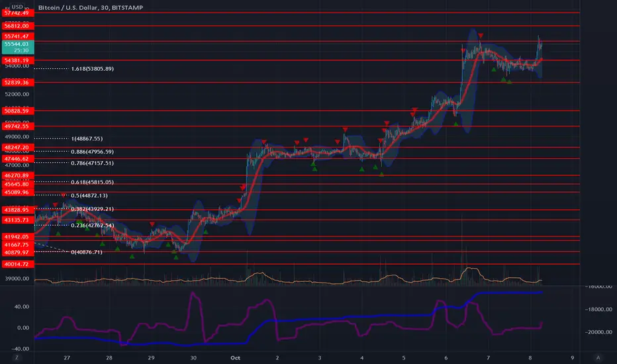The image size is (617, 364).
Task: Select the 45089.96 price label
Action: pos(18,193)
